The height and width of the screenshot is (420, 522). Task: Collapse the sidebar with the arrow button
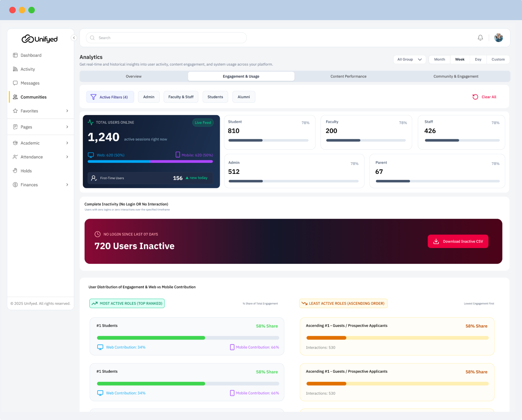[x=74, y=38]
